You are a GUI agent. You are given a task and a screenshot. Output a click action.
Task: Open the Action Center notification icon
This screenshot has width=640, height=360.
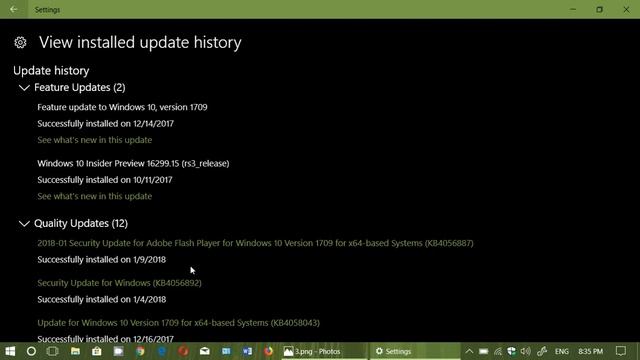coord(621,351)
